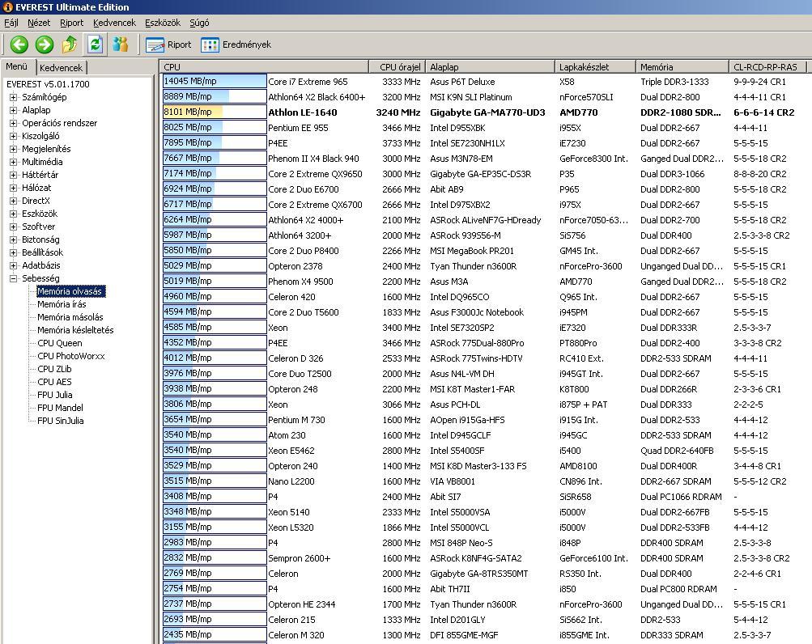Image resolution: width=812 pixels, height=644 pixels.
Task: Select Memória másolás benchmark
Action: (x=70, y=317)
